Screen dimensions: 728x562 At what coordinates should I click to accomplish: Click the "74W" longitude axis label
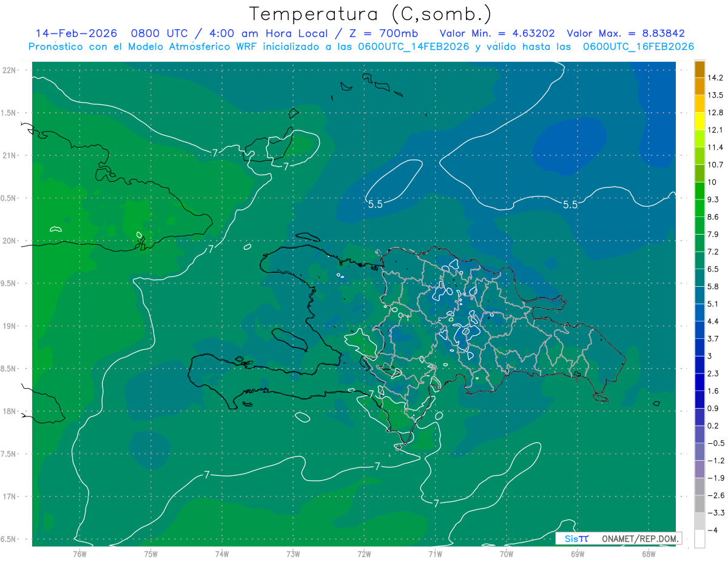(x=222, y=554)
